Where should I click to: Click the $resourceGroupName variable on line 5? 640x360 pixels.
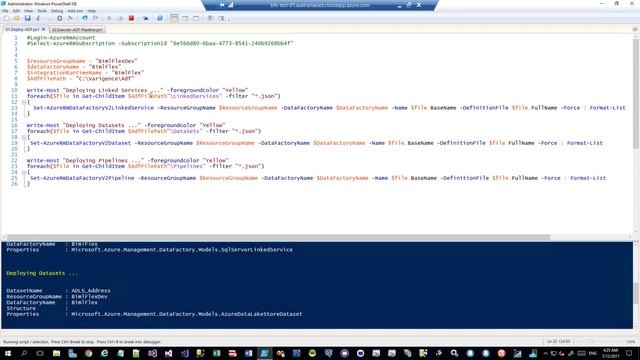[56, 61]
